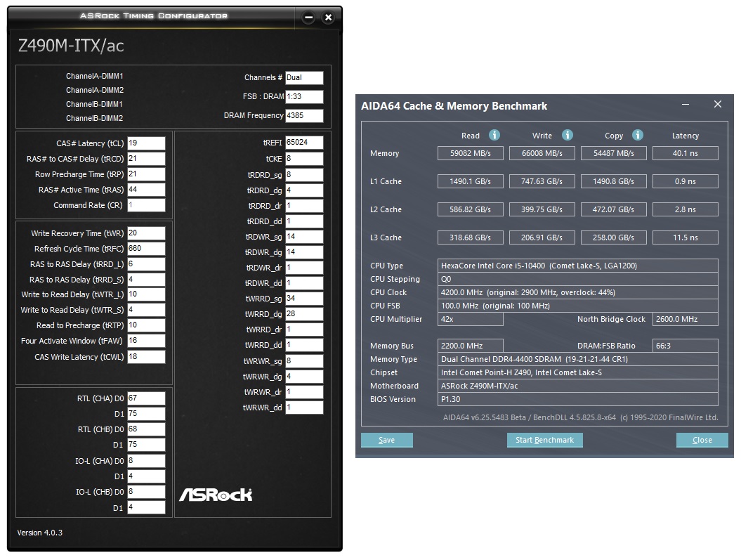
Task: Click the Row Precharge Time (tRP) field
Action: (x=147, y=174)
